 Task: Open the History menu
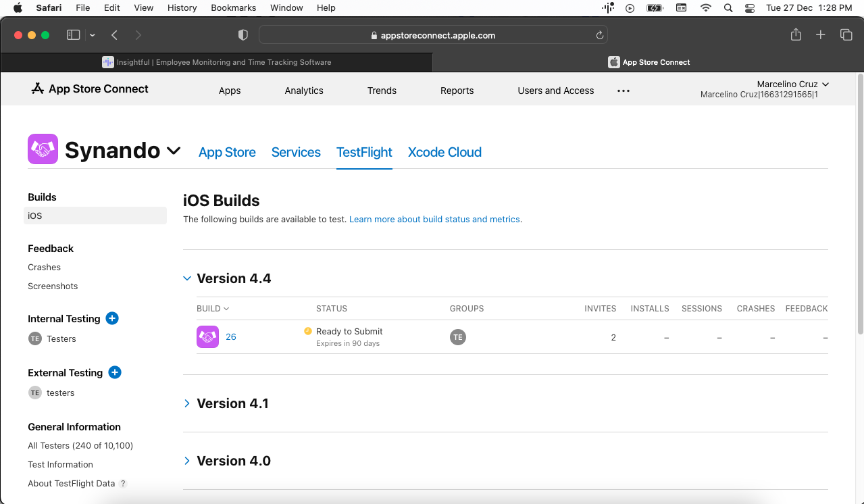[182, 7]
